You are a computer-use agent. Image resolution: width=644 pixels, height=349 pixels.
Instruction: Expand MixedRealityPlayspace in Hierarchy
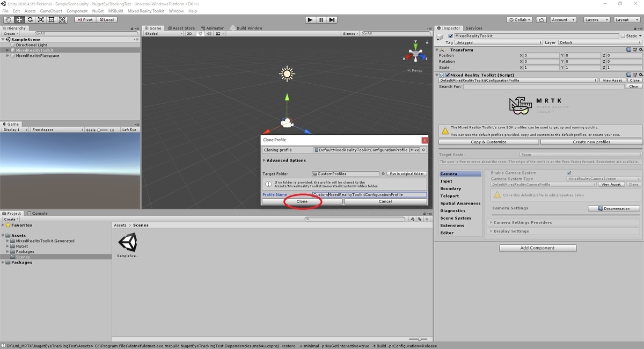(8, 56)
